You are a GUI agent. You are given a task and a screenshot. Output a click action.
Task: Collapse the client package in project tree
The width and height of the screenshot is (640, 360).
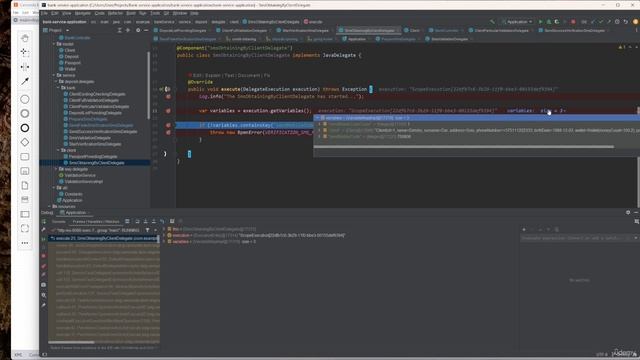58,150
